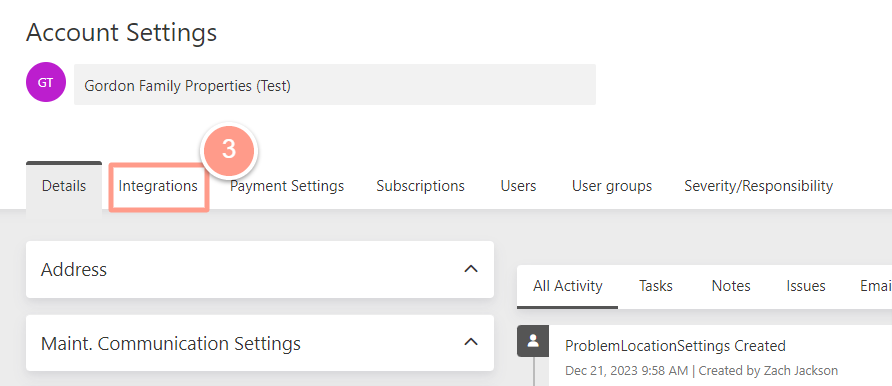Open the ProblemLocationSettings Created entry
892x386 pixels.
[675, 345]
